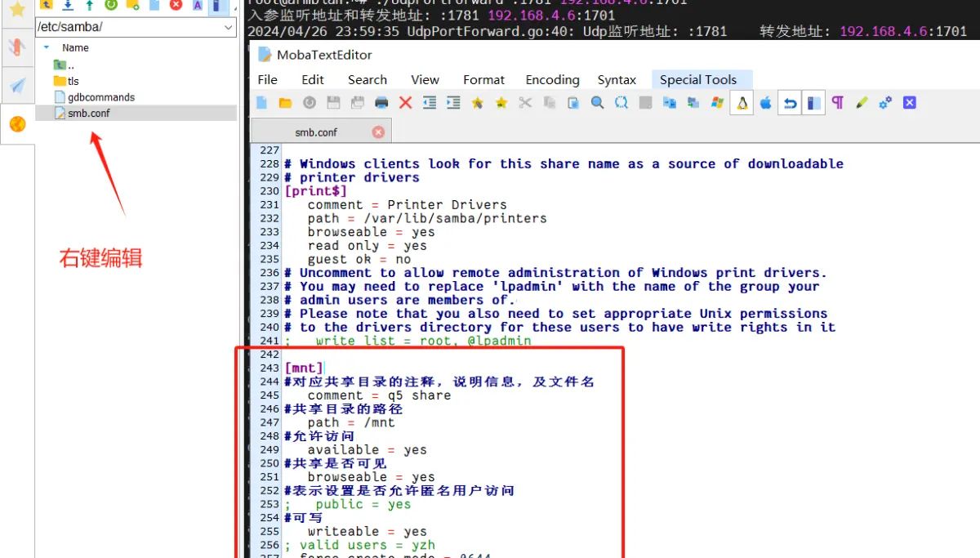
Task: Click the green refresh icon in file browser
Action: click(111, 5)
